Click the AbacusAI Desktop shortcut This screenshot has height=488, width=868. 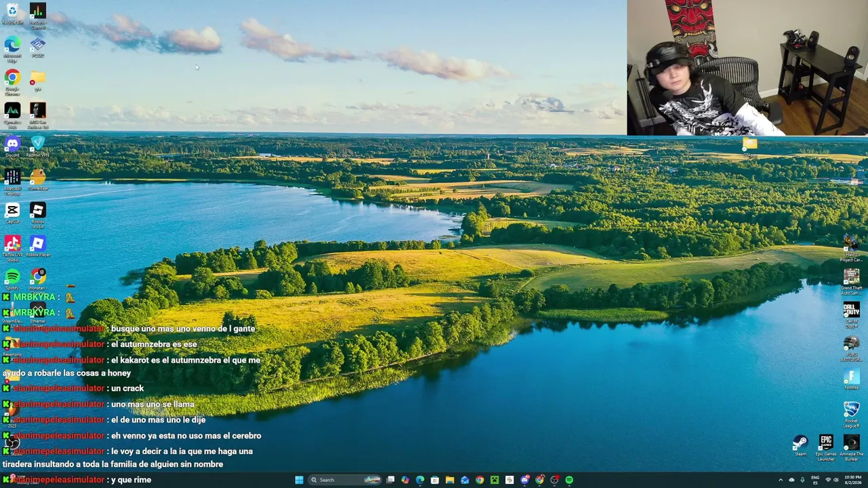click(12, 182)
